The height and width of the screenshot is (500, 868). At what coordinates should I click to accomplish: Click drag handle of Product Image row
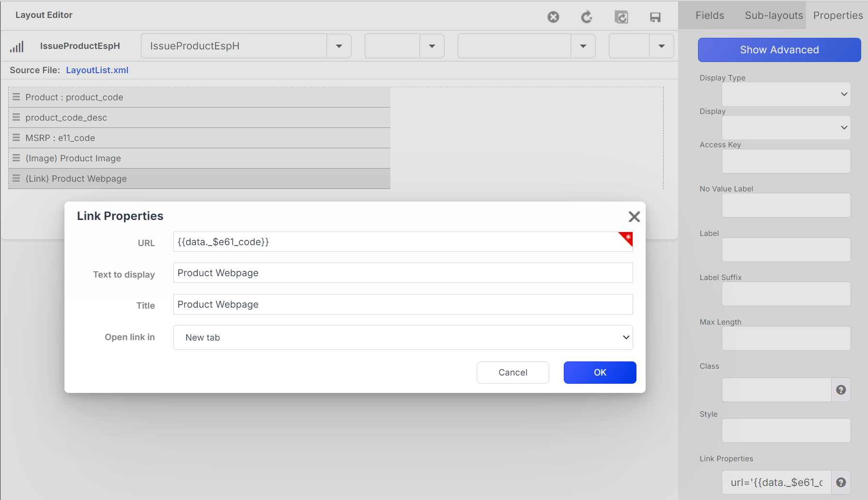[x=16, y=158]
